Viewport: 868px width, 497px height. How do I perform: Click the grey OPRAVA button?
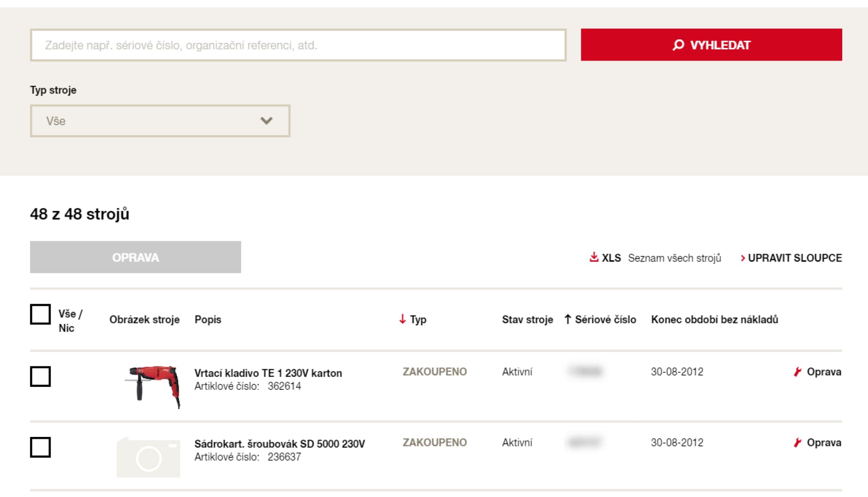click(x=135, y=257)
